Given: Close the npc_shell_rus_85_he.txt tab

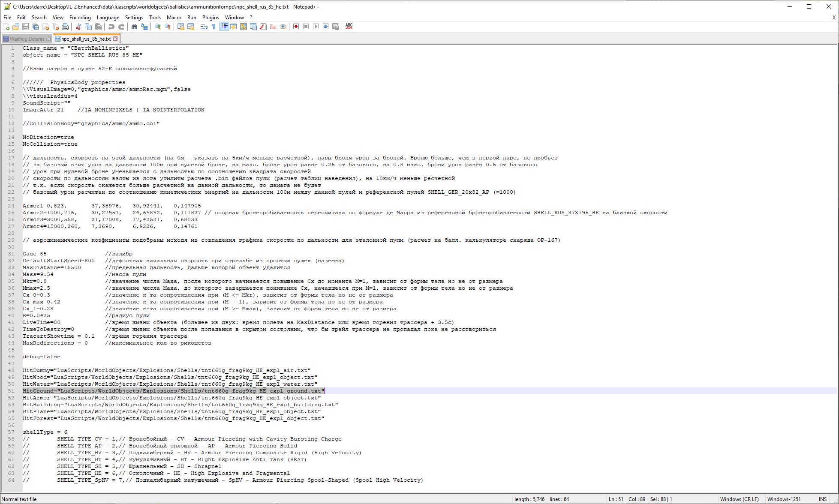Looking at the screenshot, I should 115,39.
